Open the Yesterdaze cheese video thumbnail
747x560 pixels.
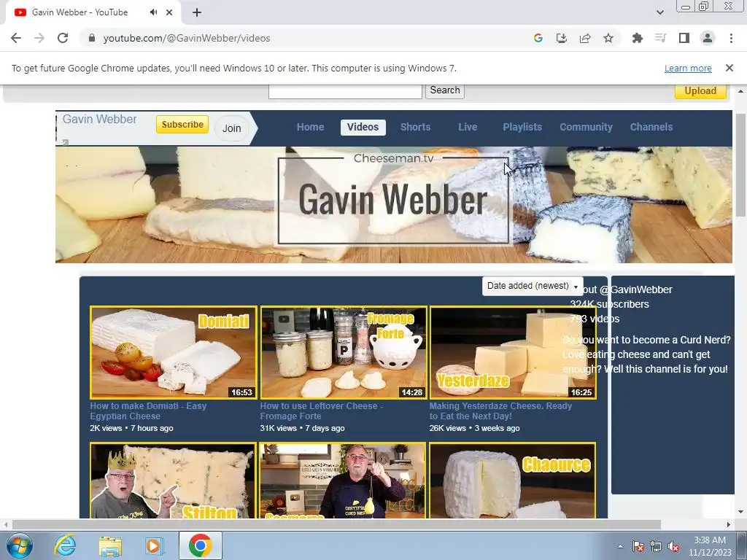(x=513, y=352)
